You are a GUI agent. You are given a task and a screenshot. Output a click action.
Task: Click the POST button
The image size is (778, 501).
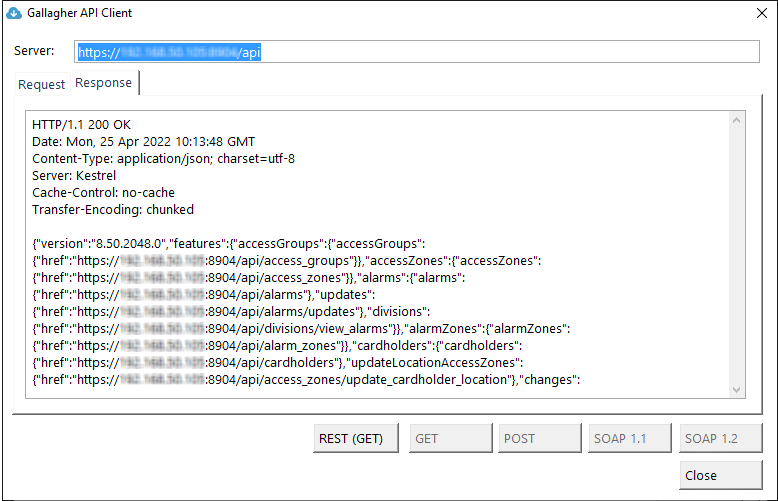coord(540,438)
